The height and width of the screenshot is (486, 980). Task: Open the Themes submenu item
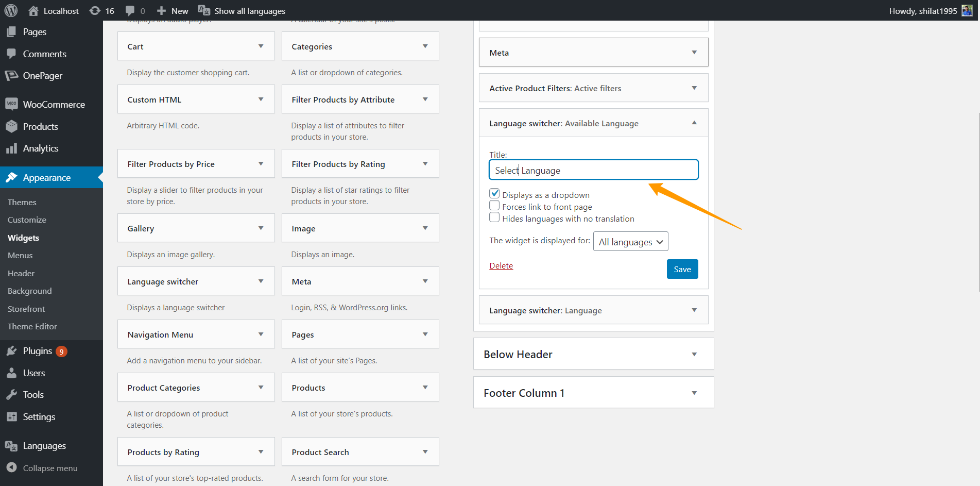[22, 202]
